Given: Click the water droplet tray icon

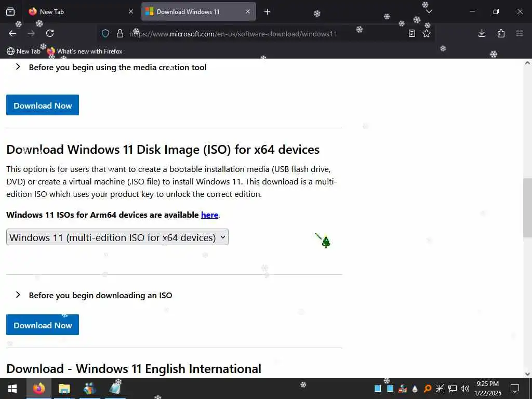Looking at the screenshot, I should (x=415, y=389).
